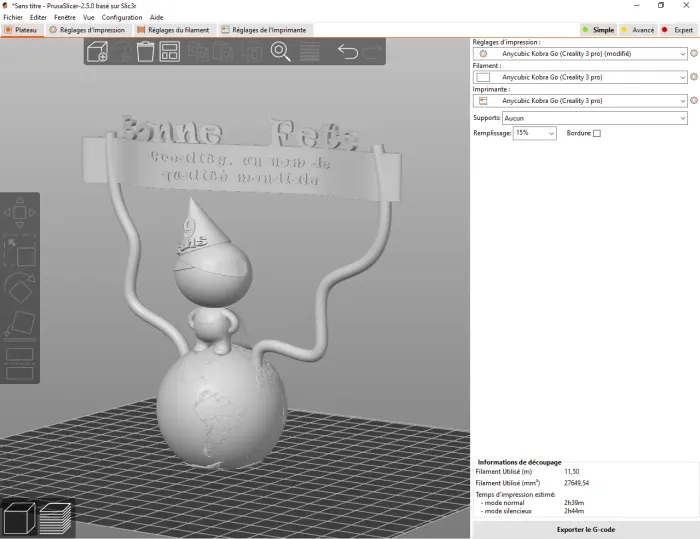Select the Rotate tool in left toolbar
The height and width of the screenshot is (539, 700).
[x=20, y=288]
